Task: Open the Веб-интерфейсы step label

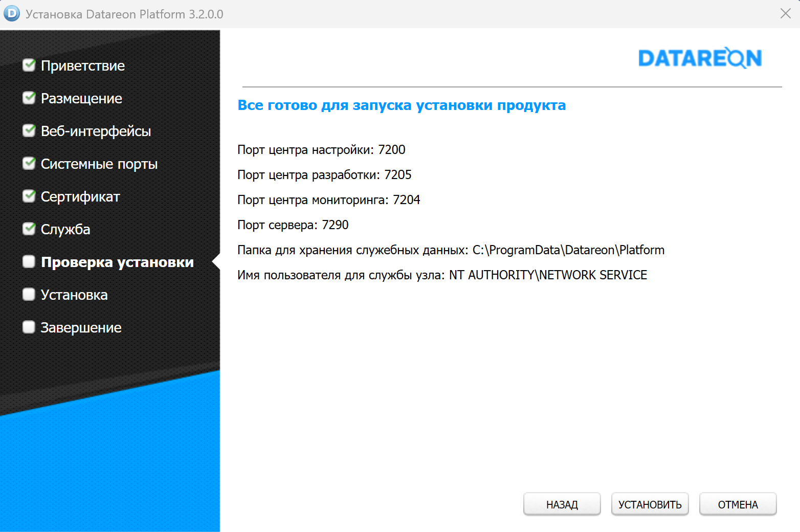Action: pyautogui.click(x=96, y=131)
